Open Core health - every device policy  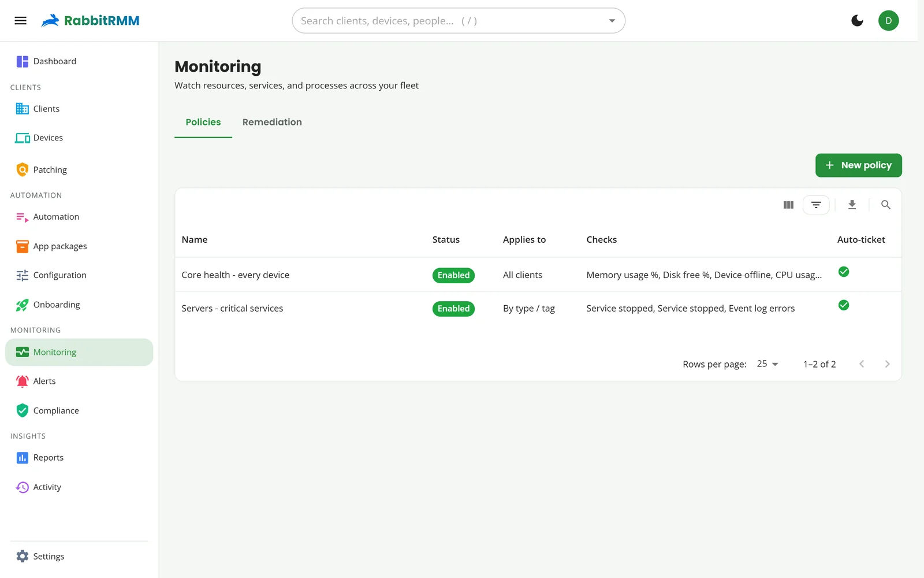pyautogui.click(x=235, y=275)
